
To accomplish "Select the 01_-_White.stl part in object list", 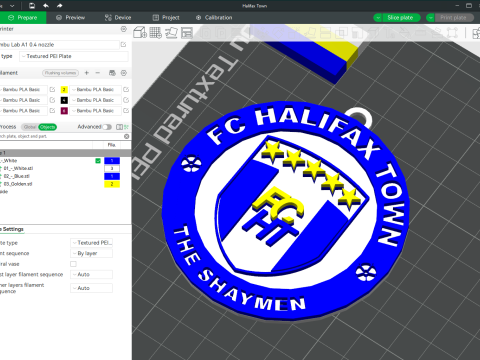I will (18, 168).
